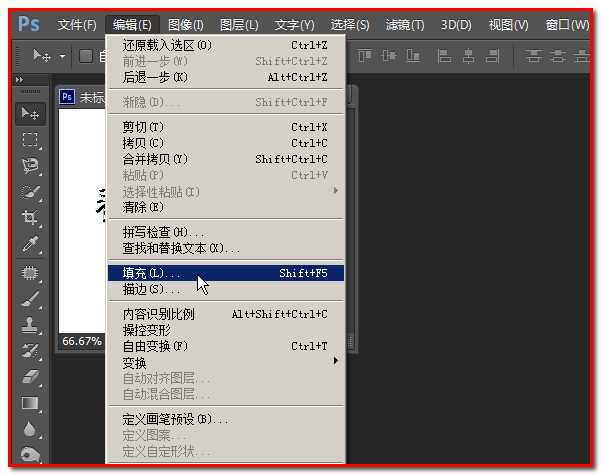Select the Dodge tool at toolbox bottom

30,455
